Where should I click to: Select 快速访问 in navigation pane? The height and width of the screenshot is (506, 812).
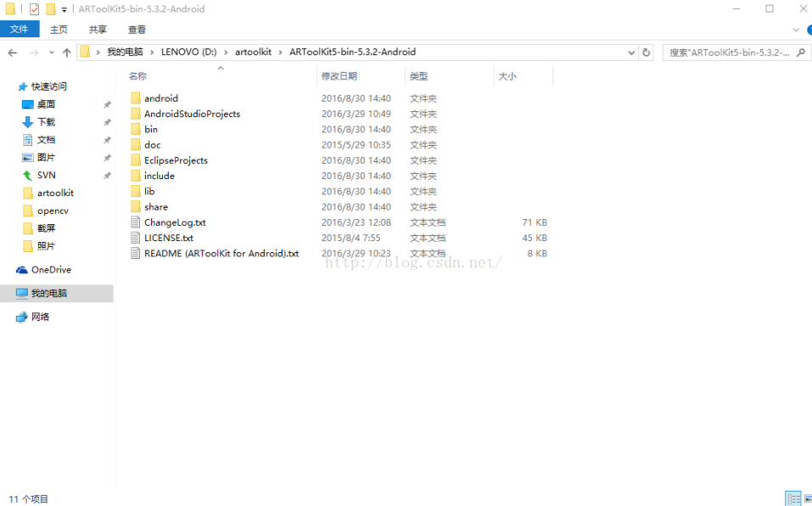[x=48, y=87]
